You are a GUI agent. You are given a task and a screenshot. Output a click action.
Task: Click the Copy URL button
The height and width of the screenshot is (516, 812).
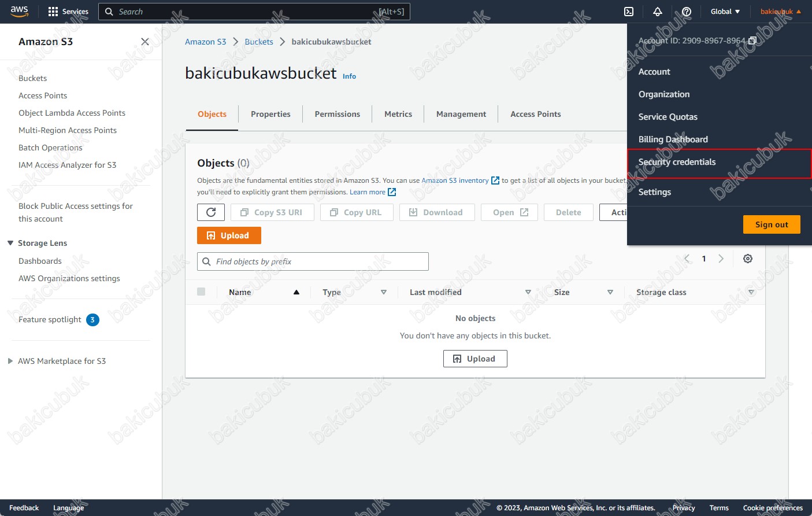[x=357, y=212]
